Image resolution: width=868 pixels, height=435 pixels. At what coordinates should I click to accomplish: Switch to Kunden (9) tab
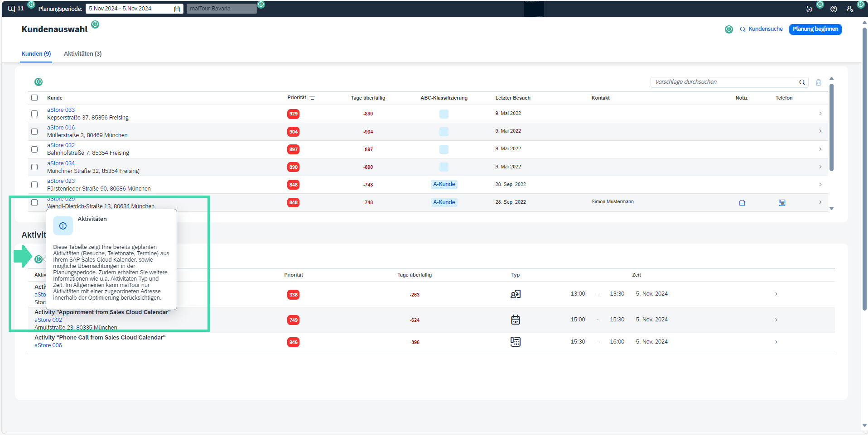[x=36, y=54]
